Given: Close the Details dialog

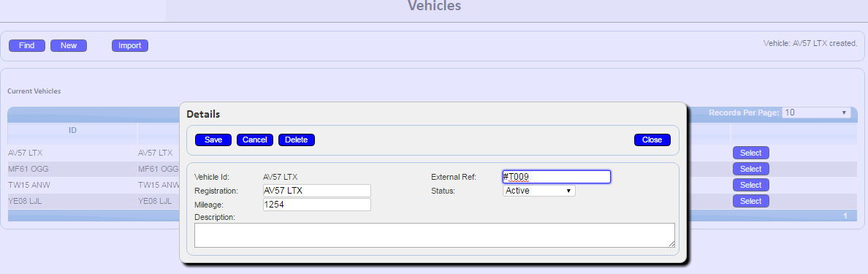Looking at the screenshot, I should click(652, 140).
